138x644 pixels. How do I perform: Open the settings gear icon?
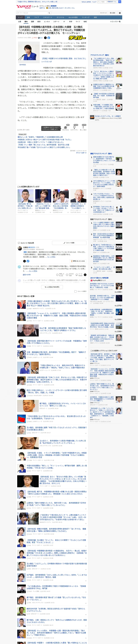tap(120, 13)
